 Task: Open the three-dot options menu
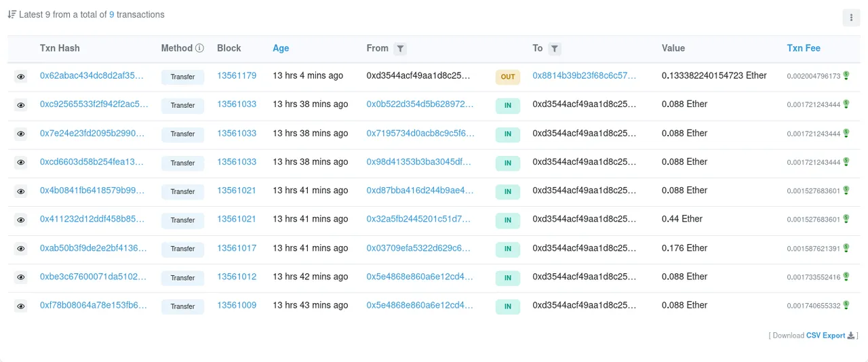[x=851, y=18]
